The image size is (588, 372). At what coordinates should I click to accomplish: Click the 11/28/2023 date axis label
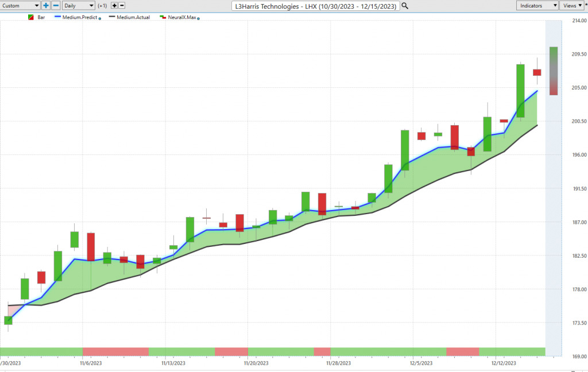point(339,363)
